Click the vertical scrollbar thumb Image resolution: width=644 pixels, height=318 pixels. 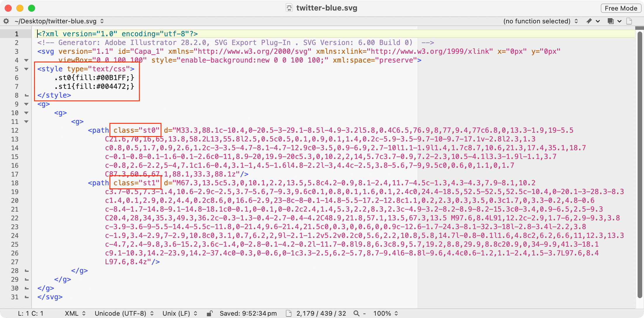[x=640, y=165]
